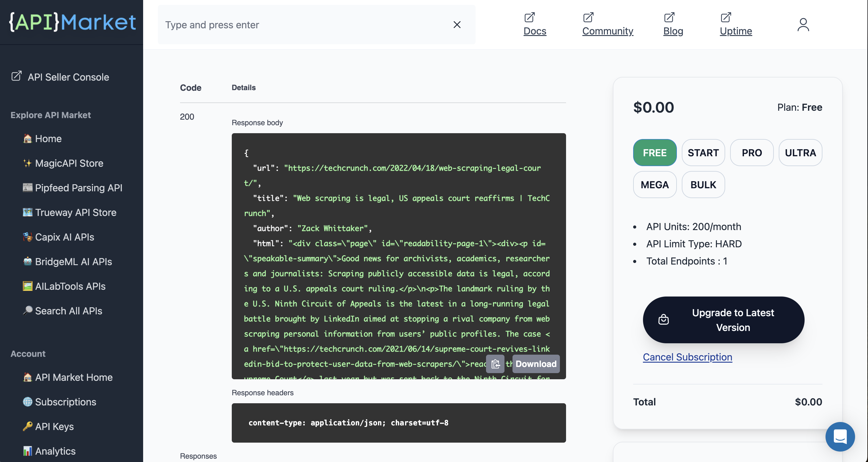Open the Uptime status link
Viewport: 868px width, 462px height.
(736, 24)
